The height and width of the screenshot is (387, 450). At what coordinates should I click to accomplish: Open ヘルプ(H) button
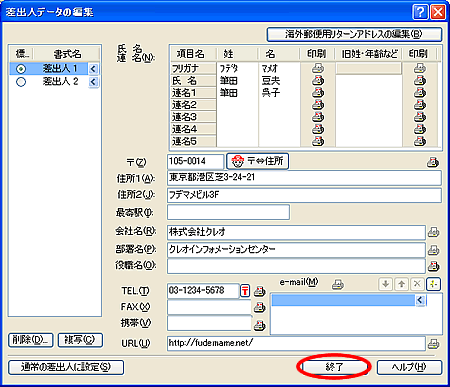coord(409,367)
